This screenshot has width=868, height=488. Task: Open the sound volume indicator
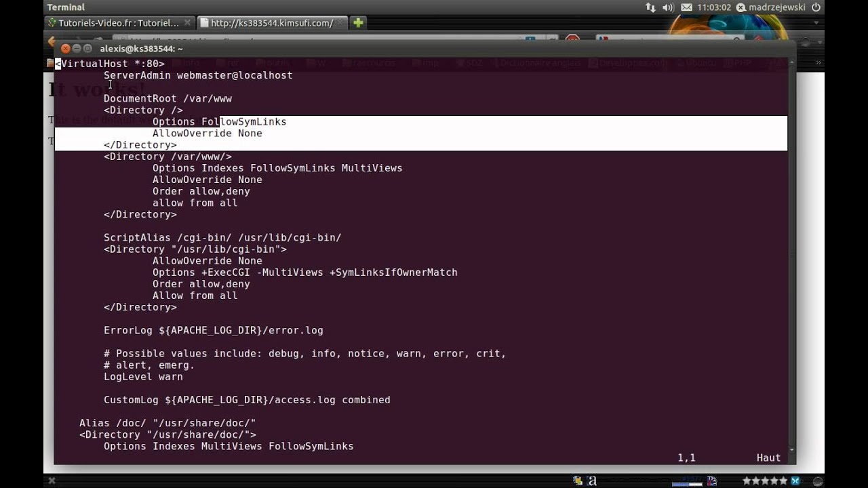(x=668, y=7)
